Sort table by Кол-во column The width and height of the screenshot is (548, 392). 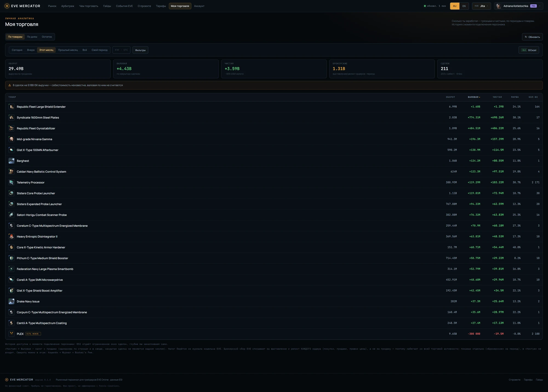pos(533,97)
